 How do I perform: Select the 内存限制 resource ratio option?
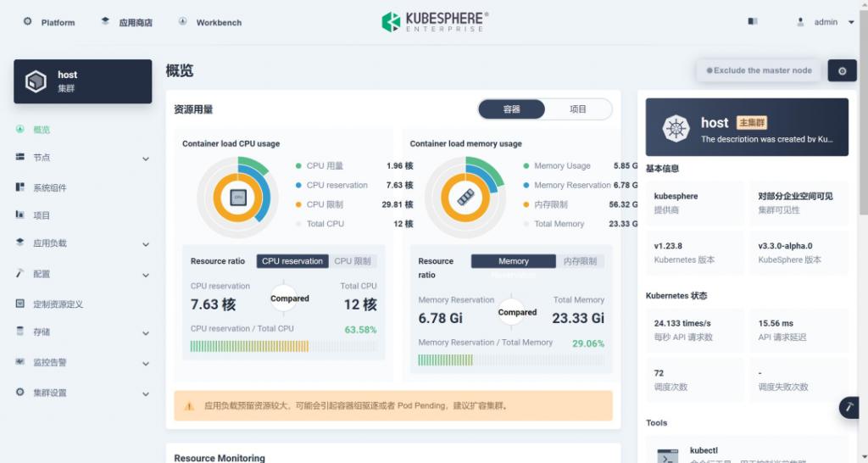tap(580, 261)
